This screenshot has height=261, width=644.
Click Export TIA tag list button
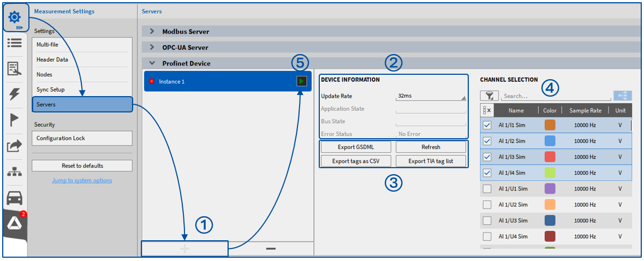(431, 161)
